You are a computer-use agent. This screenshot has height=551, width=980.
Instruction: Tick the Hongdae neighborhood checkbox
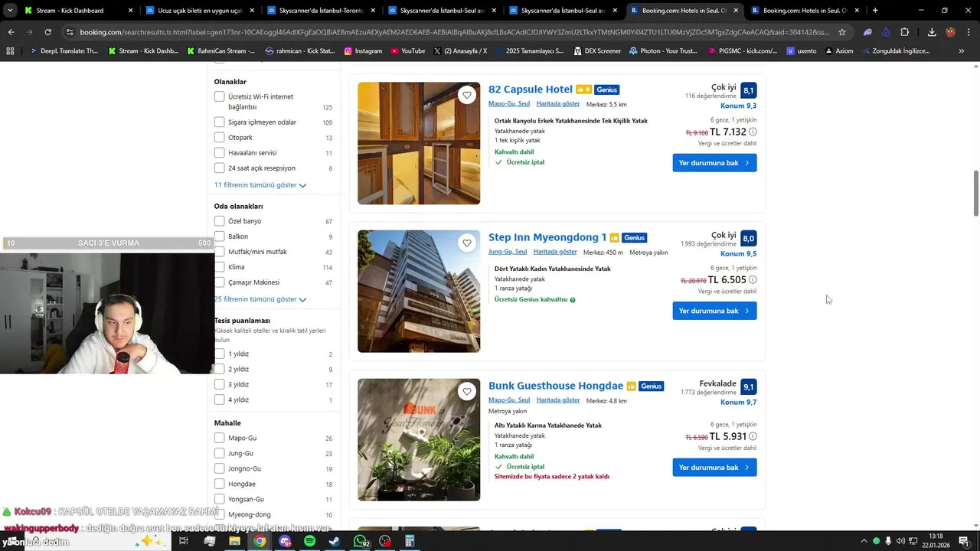click(x=220, y=484)
